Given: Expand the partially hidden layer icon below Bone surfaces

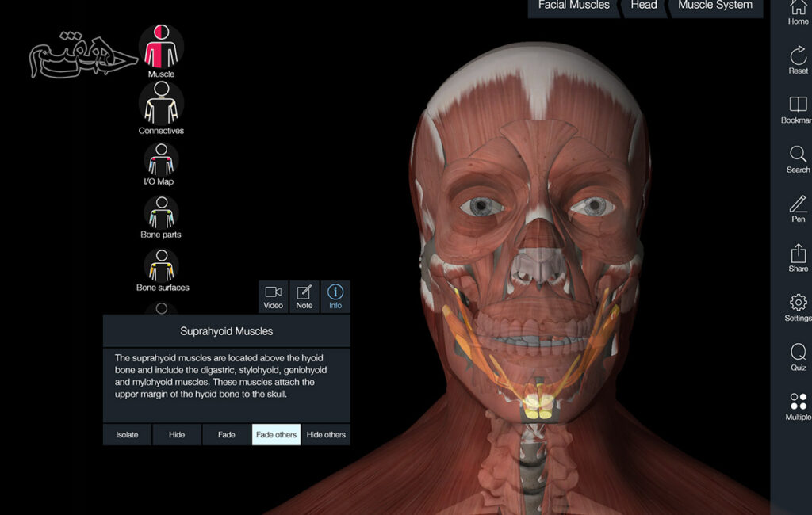Looking at the screenshot, I should coord(161,308).
